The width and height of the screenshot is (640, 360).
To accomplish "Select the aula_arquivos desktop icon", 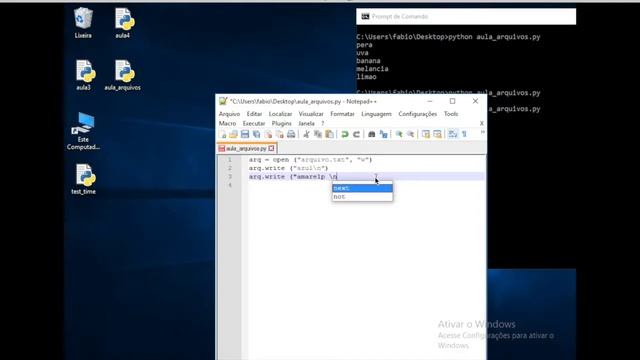I will click(x=123, y=75).
